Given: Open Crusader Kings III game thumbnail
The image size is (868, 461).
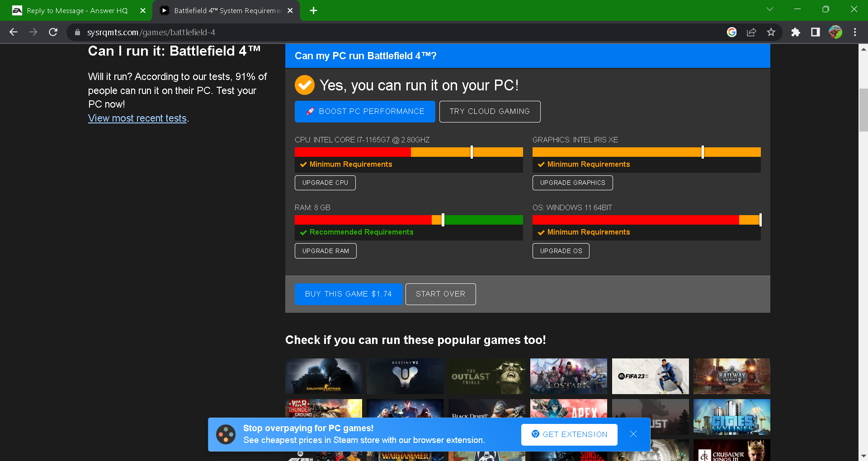Looking at the screenshot, I should pos(732,450).
